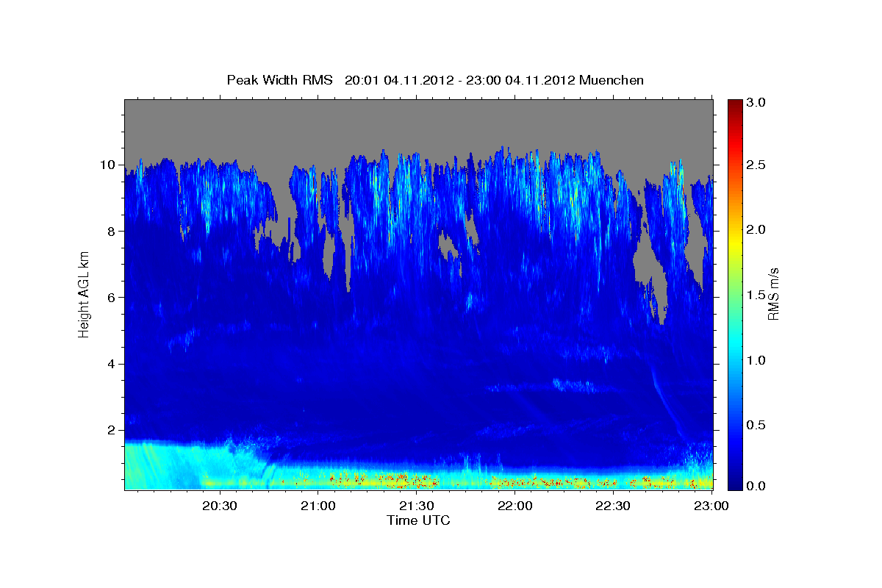This screenshot has height=588, width=882.
Task: Click the 21:00 time tick label
Action: click(318, 506)
